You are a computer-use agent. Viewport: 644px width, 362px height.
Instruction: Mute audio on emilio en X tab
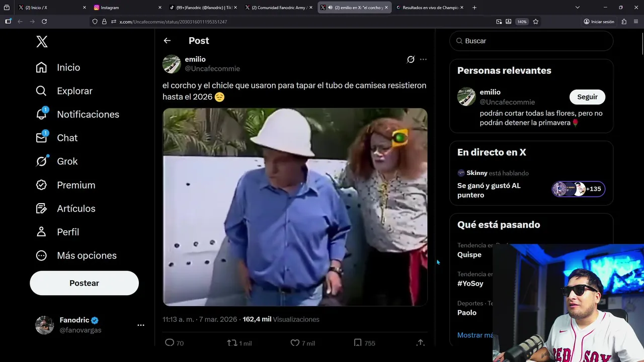point(331,8)
